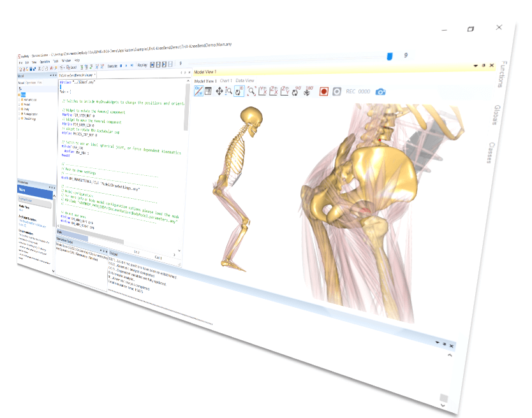Start recording with the red record icon
This screenshot has width=532, height=418.
[325, 92]
